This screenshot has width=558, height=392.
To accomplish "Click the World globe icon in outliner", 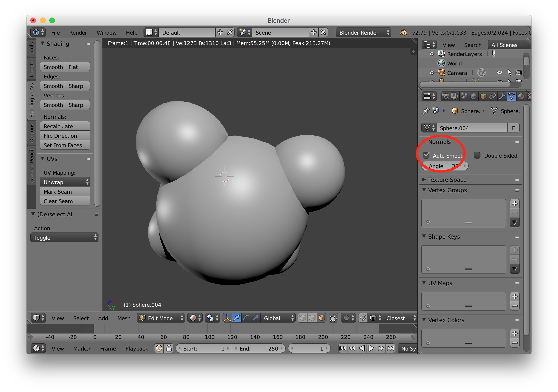I will [x=441, y=63].
